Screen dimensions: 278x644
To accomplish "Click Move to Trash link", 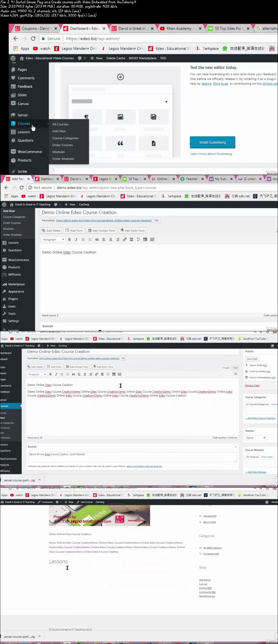I will (x=252, y=385).
